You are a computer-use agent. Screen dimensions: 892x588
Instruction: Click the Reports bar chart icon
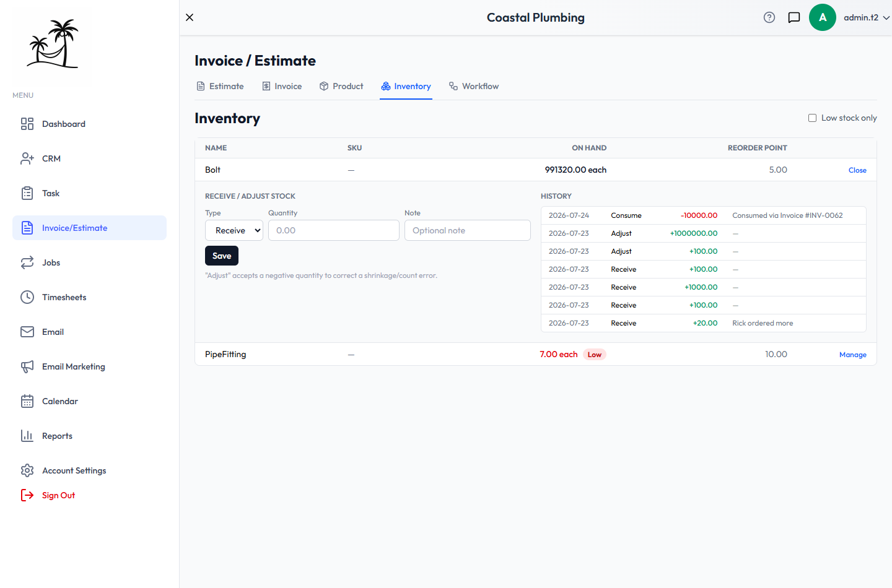click(x=27, y=436)
